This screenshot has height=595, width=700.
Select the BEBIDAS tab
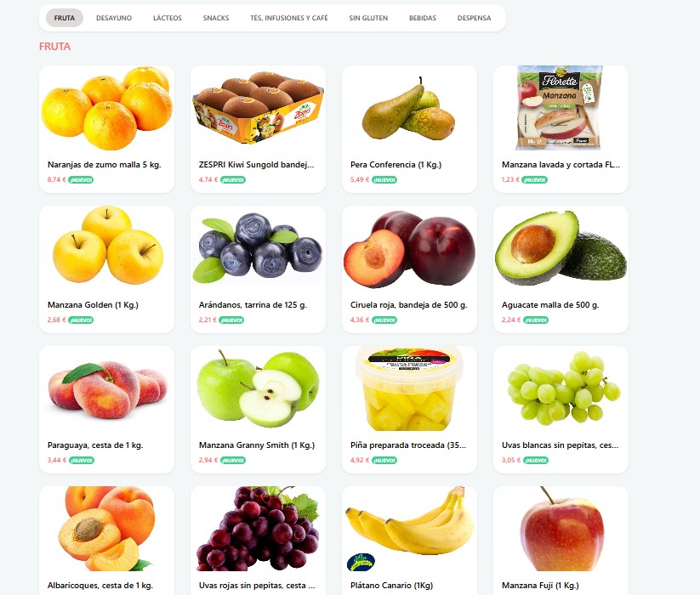pyautogui.click(x=423, y=18)
